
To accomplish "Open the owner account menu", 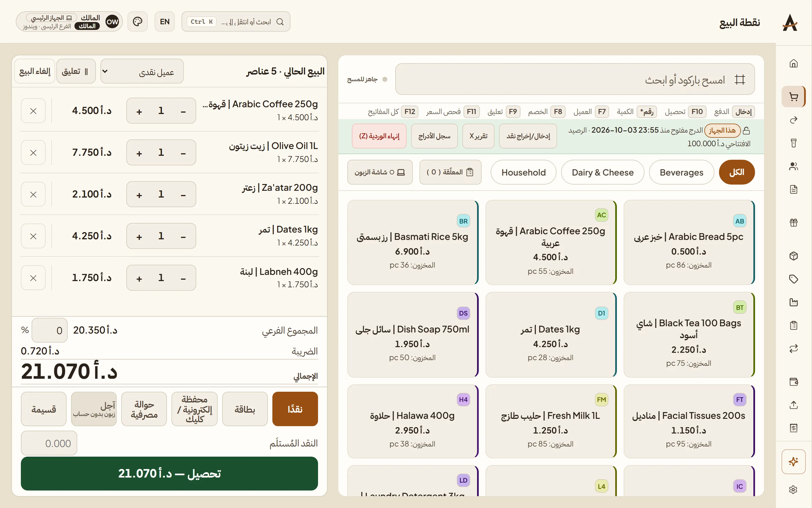I will (x=69, y=21).
